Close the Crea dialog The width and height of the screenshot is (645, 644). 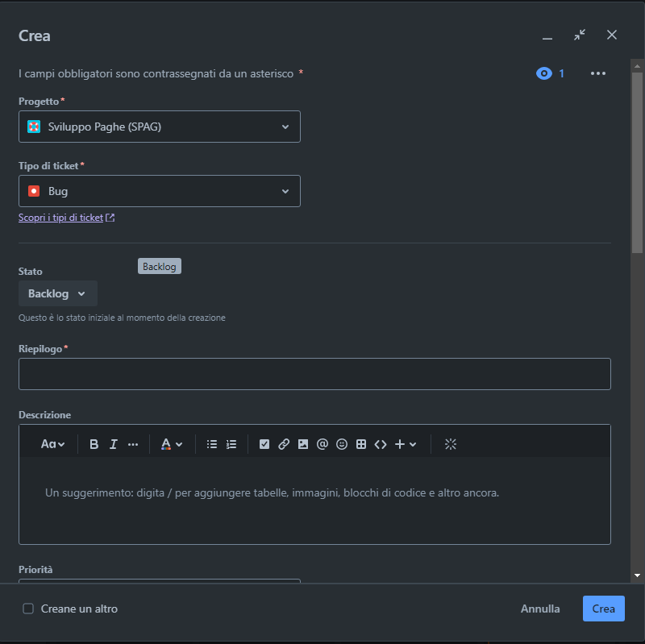(x=612, y=35)
